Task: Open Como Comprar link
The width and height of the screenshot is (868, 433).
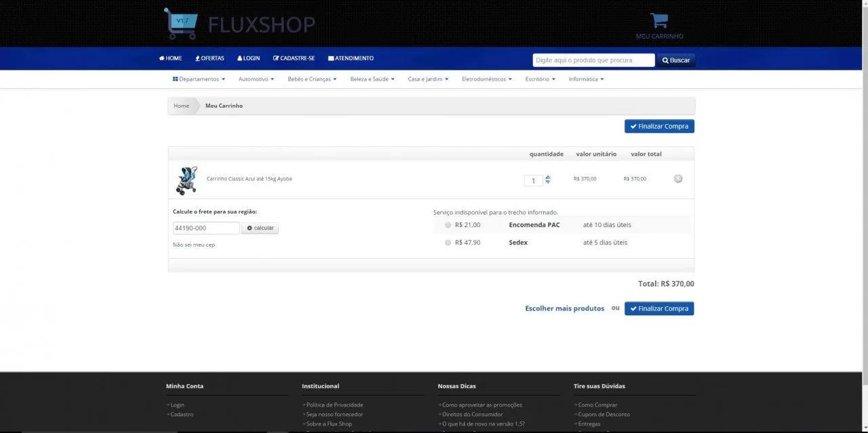Action: [597, 405]
